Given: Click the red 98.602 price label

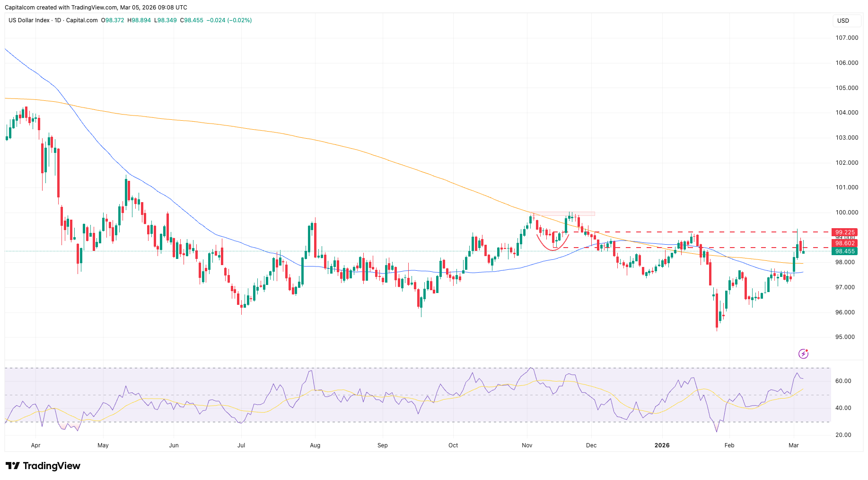Looking at the screenshot, I should [x=845, y=243].
